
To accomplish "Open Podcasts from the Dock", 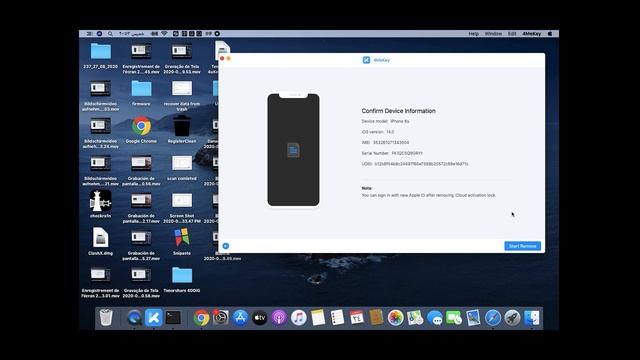I will coord(279,318).
